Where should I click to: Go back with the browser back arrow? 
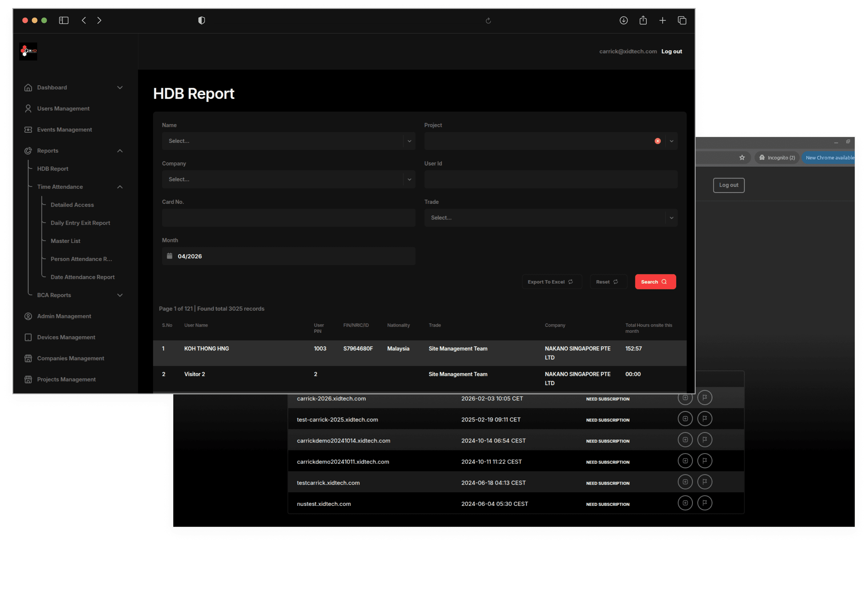pos(84,20)
